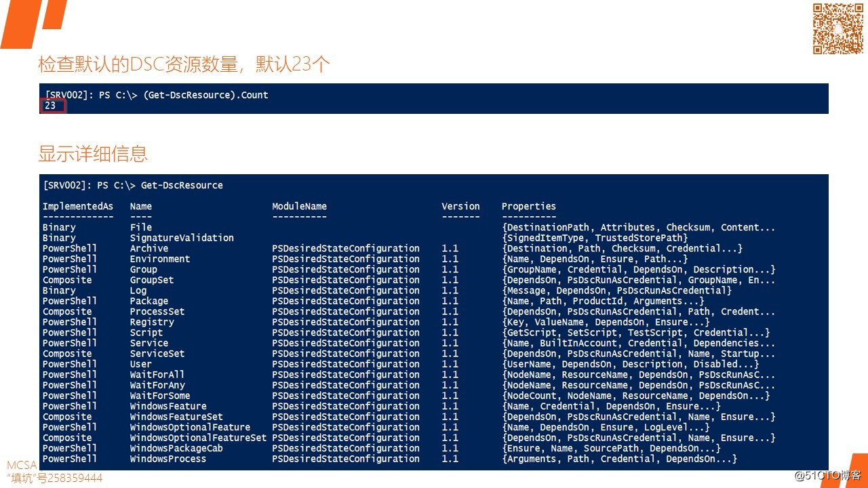Click the '“填坑”号258359444' footer text
Image resolution: width=868 pixels, height=488 pixels.
pos(55,479)
